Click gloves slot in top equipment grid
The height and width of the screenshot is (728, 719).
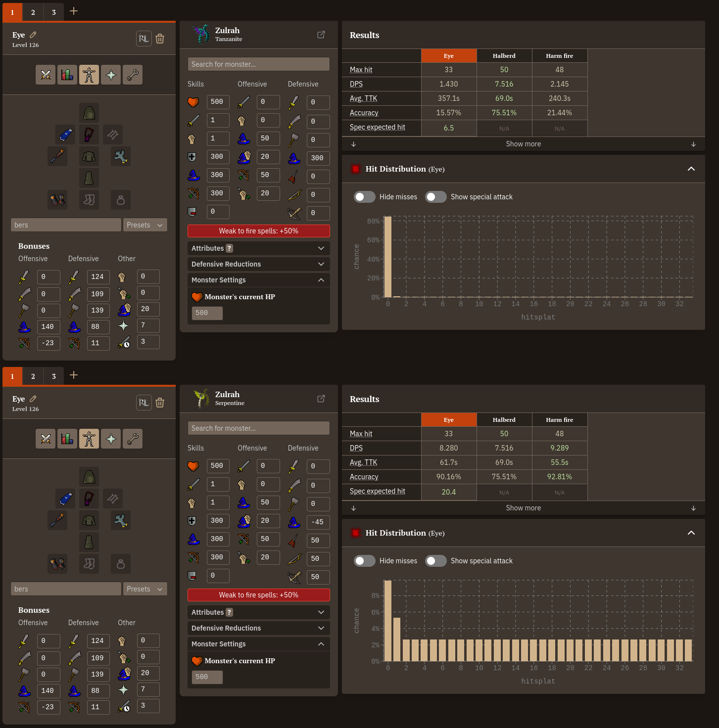(x=57, y=200)
